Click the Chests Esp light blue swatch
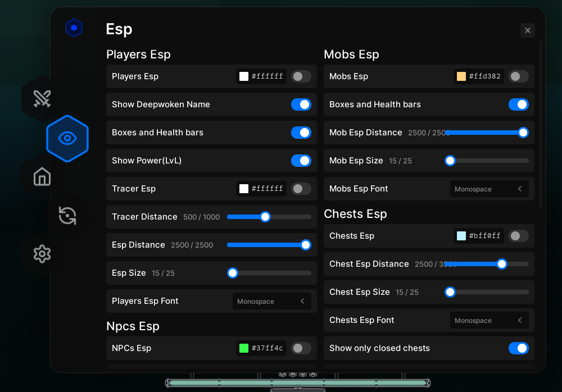 (x=461, y=236)
